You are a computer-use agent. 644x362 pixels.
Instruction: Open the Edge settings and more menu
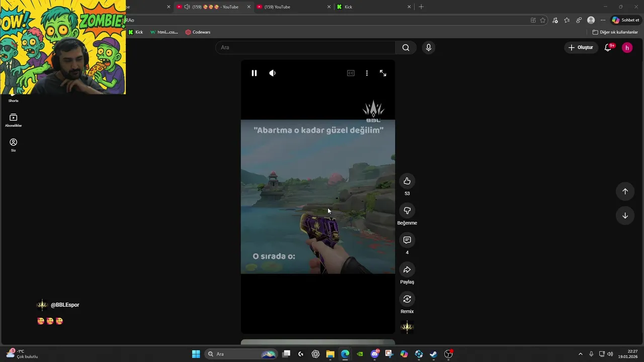[603, 20]
